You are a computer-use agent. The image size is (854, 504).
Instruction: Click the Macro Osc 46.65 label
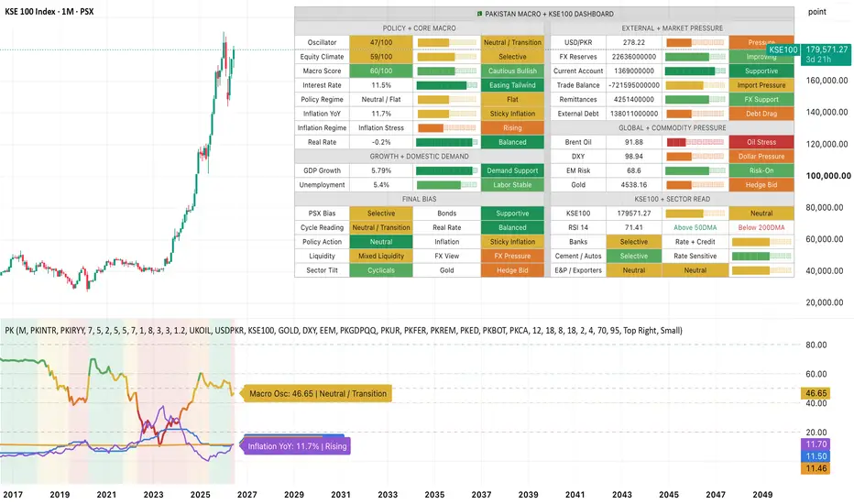(318, 393)
